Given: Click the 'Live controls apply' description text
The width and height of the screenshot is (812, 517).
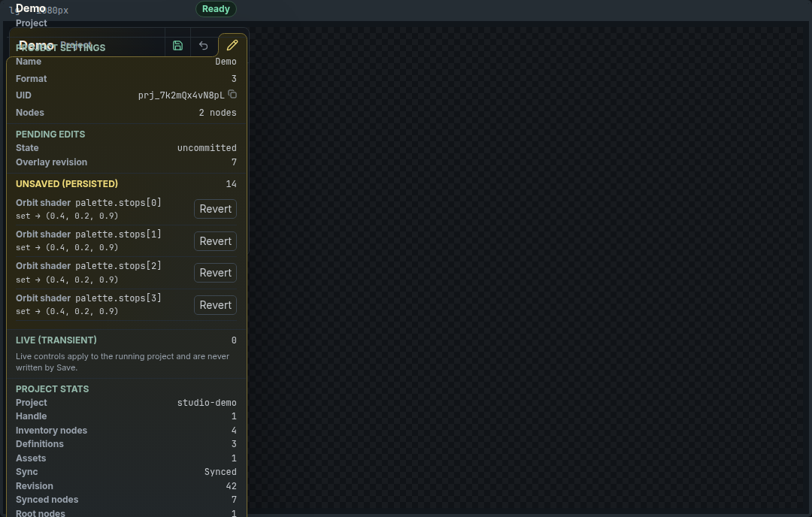Looking at the screenshot, I should (123, 361).
